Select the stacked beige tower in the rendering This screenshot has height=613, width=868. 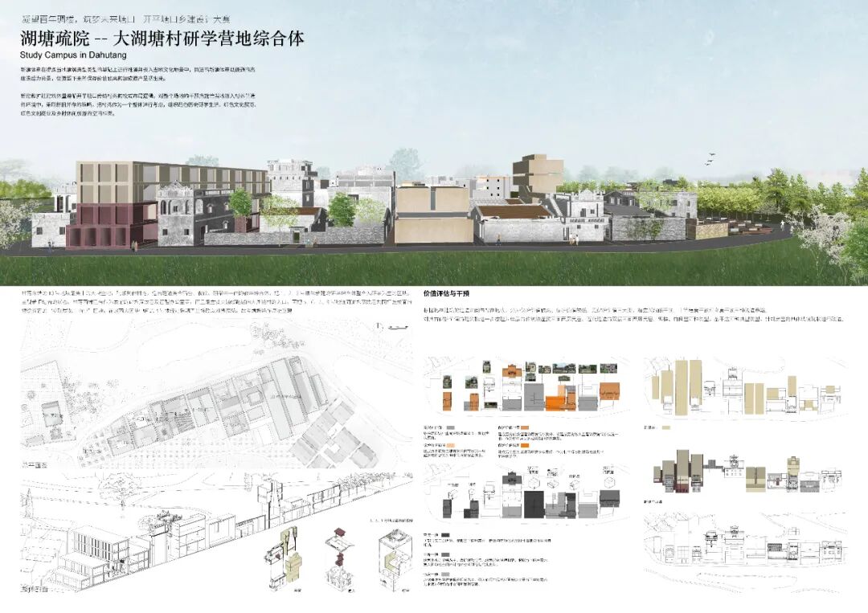pyautogui.click(x=536, y=174)
